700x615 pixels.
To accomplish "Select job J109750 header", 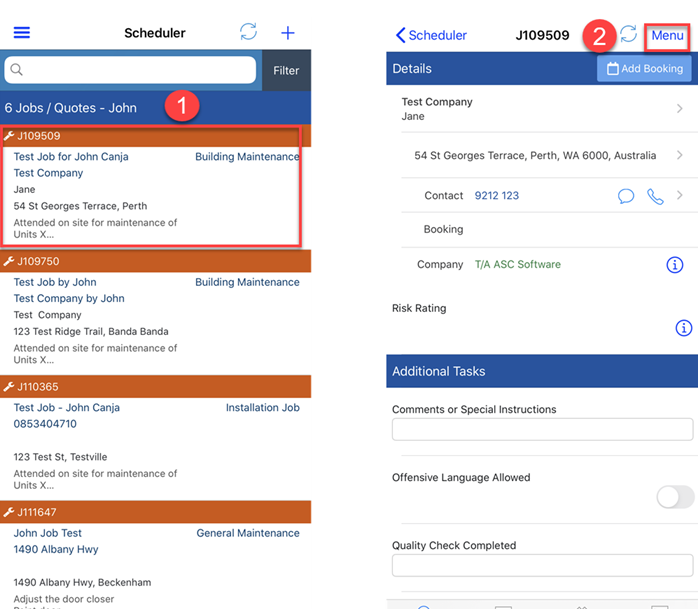I will [156, 261].
